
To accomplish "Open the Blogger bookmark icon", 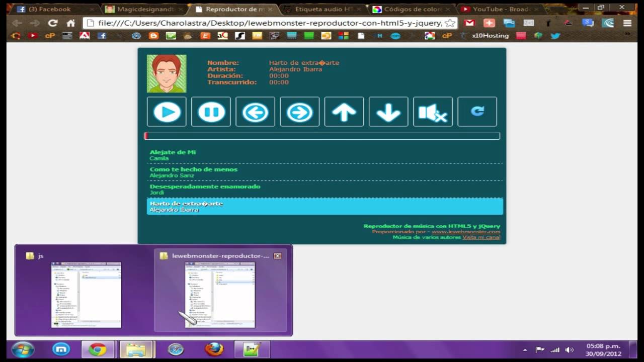I will (153, 36).
